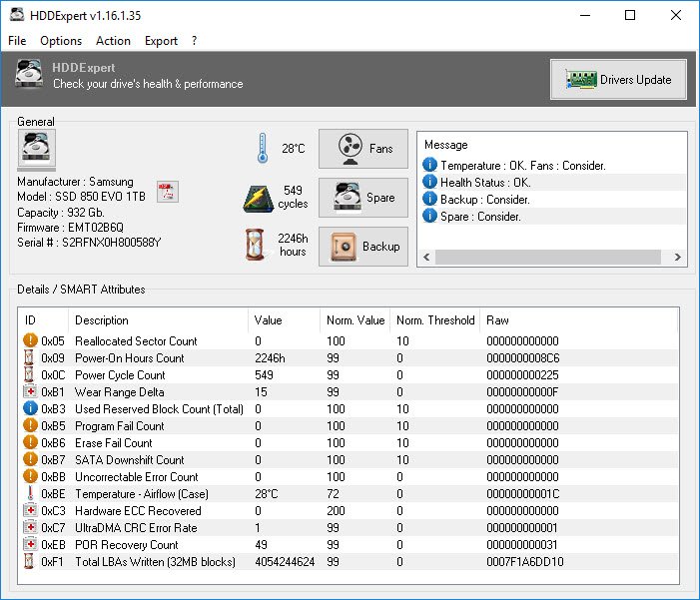
Task: Click the power cycles lightning drive icon
Action: pos(259,198)
